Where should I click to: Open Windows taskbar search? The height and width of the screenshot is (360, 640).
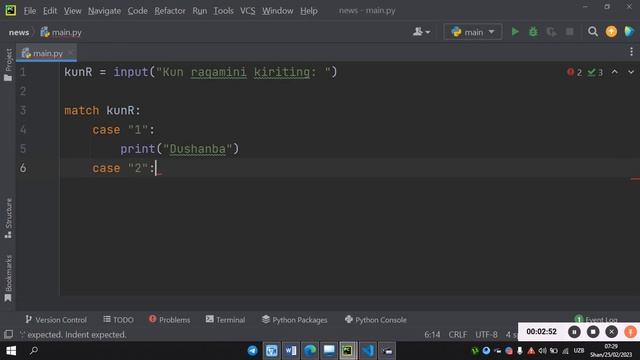[34, 350]
